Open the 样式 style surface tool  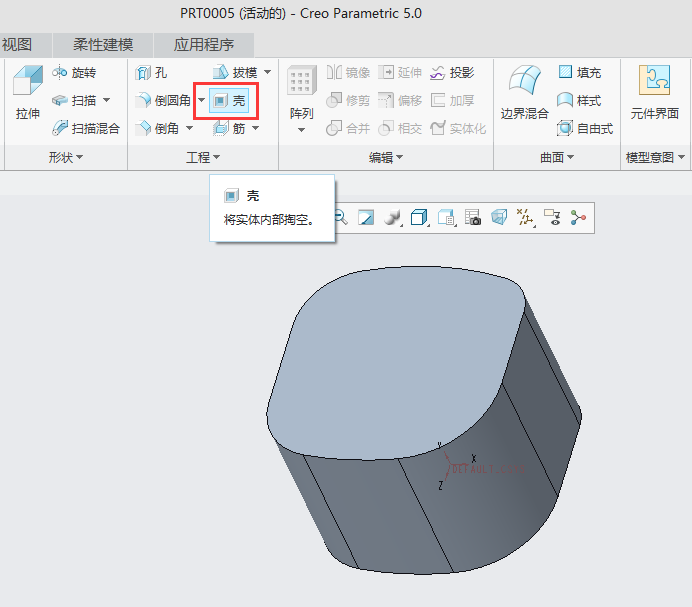coord(579,101)
